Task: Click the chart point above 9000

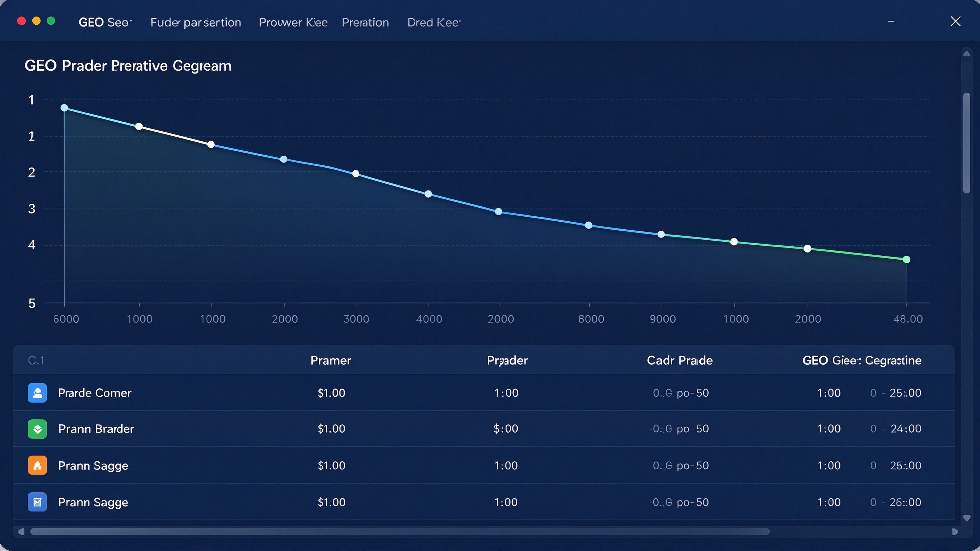Action: pyautogui.click(x=661, y=234)
